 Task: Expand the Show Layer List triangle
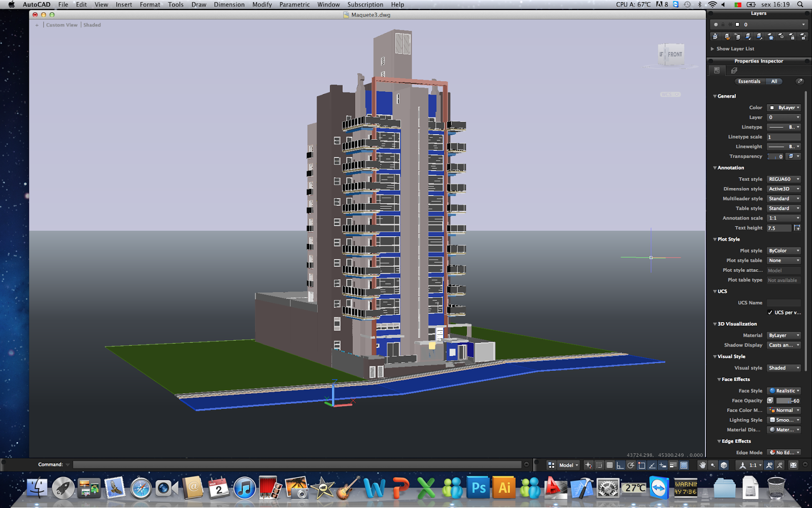point(713,49)
